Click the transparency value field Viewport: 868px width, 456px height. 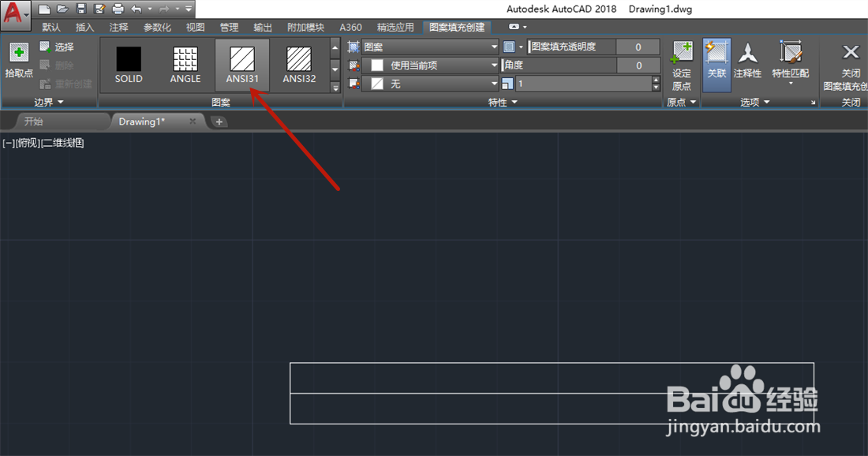click(x=638, y=47)
